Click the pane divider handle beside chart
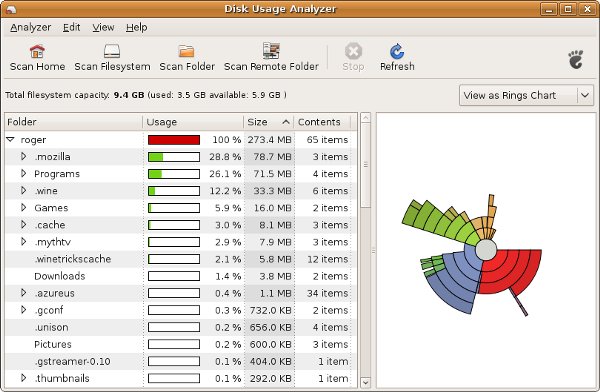This screenshot has height=392, width=600. pyautogui.click(x=373, y=251)
